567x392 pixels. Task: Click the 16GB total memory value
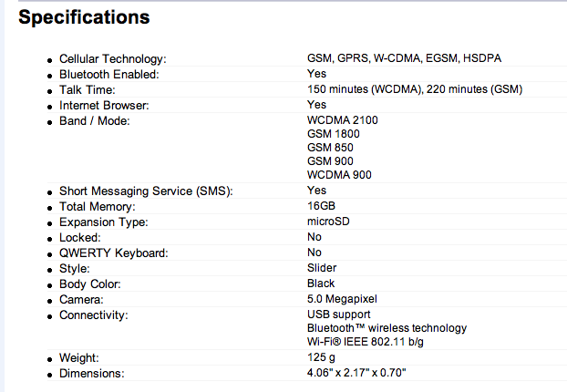(x=321, y=206)
